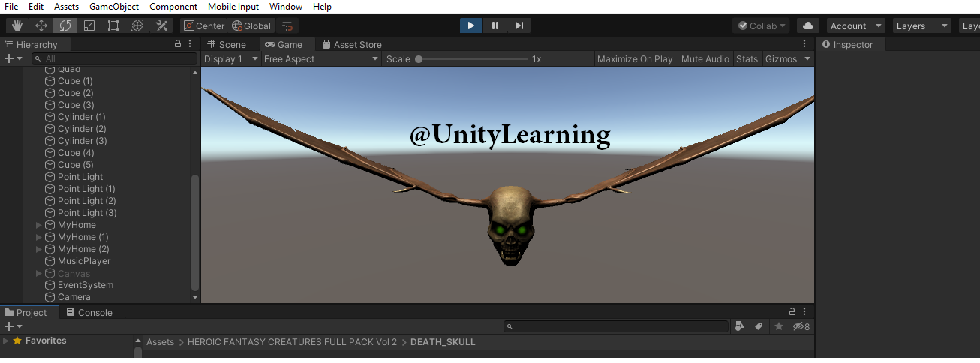Switch to the Asset Store tab

(351, 44)
